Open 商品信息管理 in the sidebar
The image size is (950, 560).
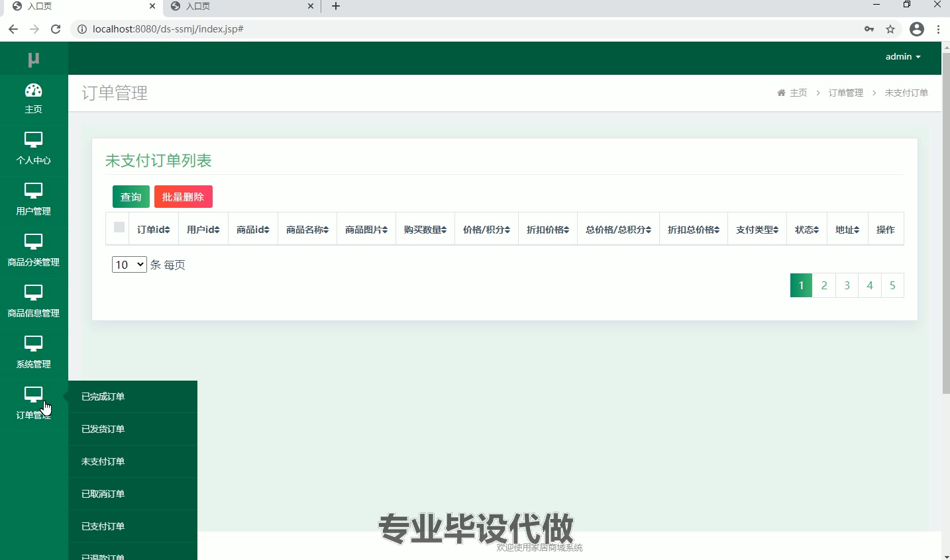click(x=34, y=303)
